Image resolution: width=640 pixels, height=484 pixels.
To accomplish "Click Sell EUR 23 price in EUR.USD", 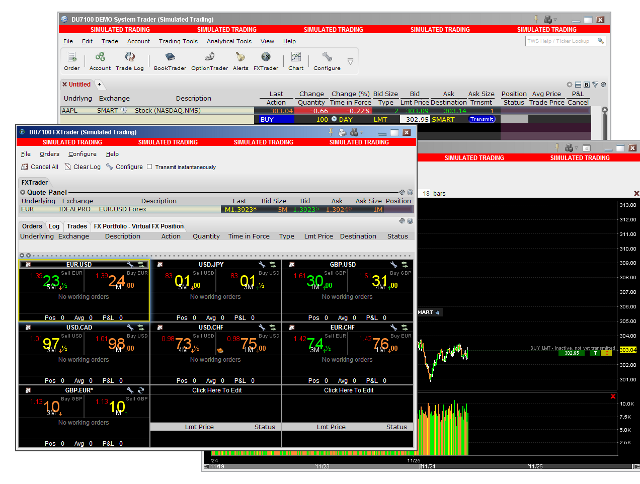I will pyautogui.click(x=52, y=281).
